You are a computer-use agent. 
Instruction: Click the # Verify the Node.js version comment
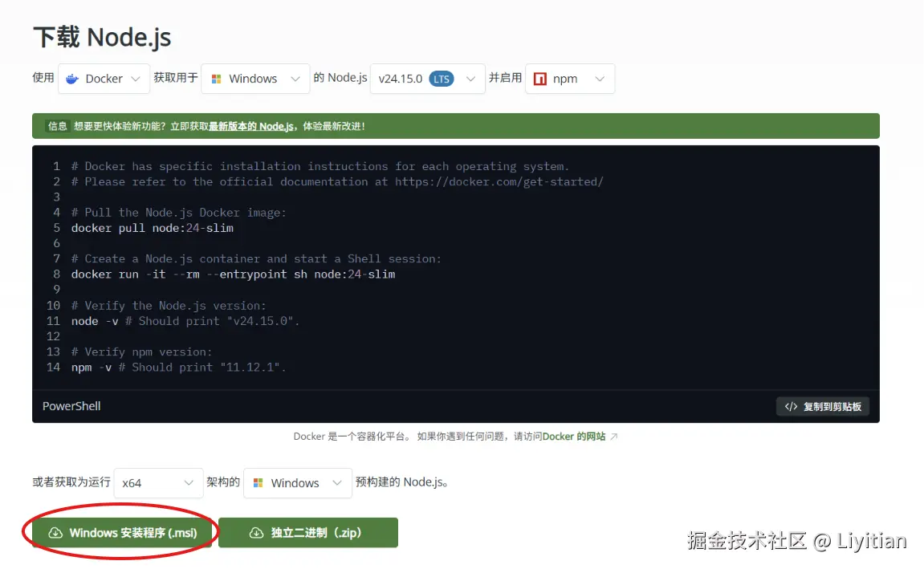pos(169,306)
